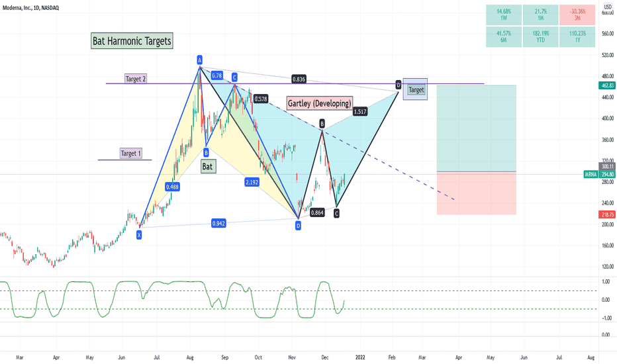Screen dimensions: 617x364
Task: Click the 2.192 ratio label
Action: click(x=252, y=182)
